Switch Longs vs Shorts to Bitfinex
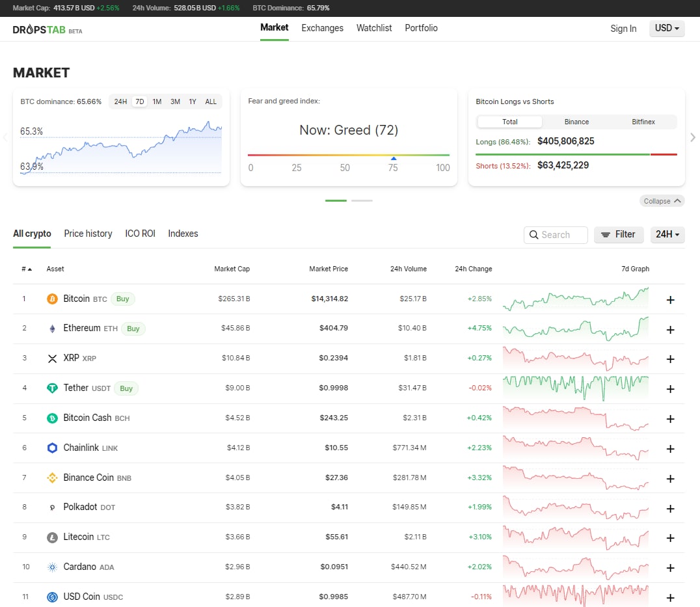Image resolution: width=700 pixels, height=607 pixels. coord(643,122)
